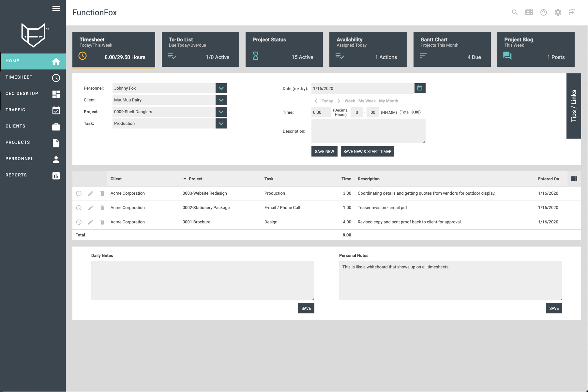Switch to My Week view link
The height and width of the screenshot is (392, 588).
coord(367,101)
